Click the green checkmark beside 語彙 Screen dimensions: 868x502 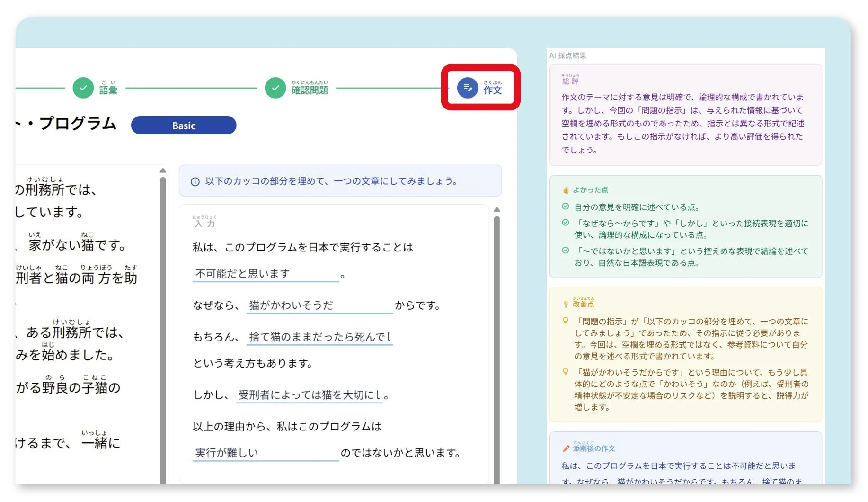tap(83, 88)
